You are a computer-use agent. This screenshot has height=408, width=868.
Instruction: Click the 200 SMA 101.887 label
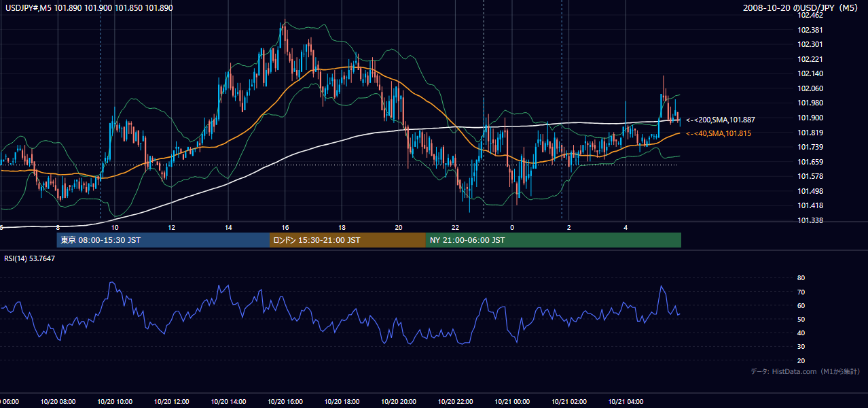click(x=721, y=120)
